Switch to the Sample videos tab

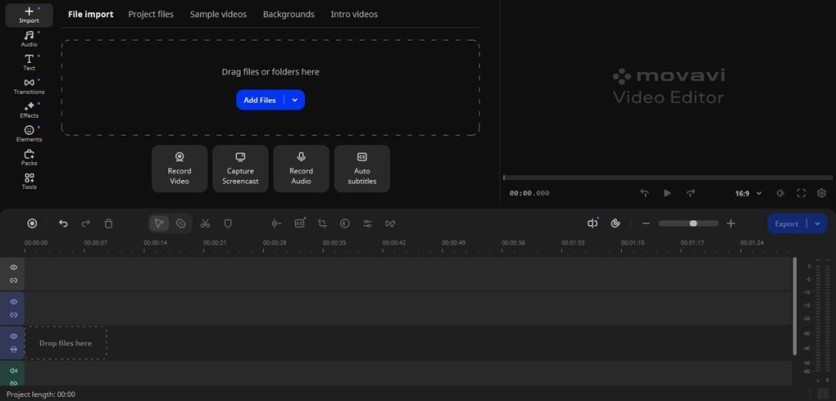218,14
